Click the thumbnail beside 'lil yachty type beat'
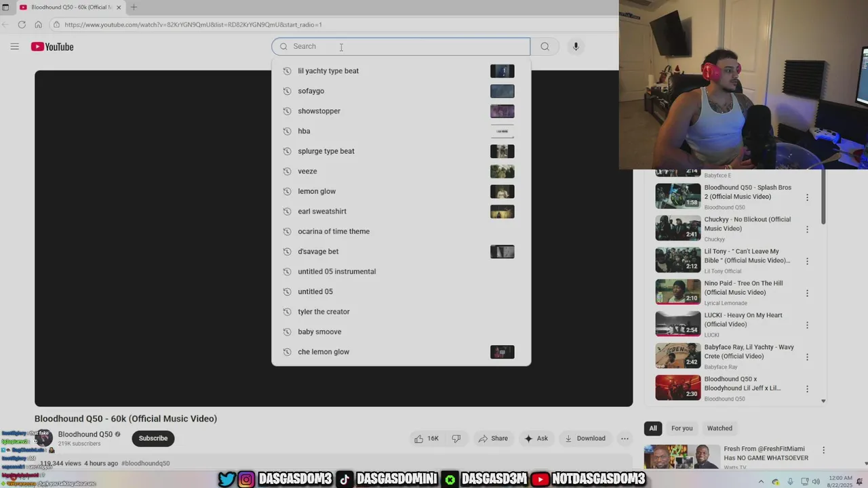This screenshot has height=488, width=868. 502,70
